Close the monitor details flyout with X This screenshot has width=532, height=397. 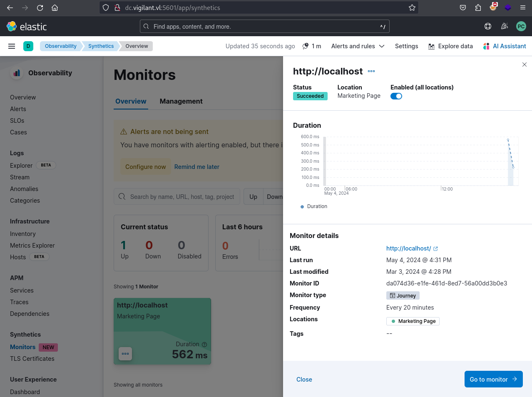click(x=525, y=65)
